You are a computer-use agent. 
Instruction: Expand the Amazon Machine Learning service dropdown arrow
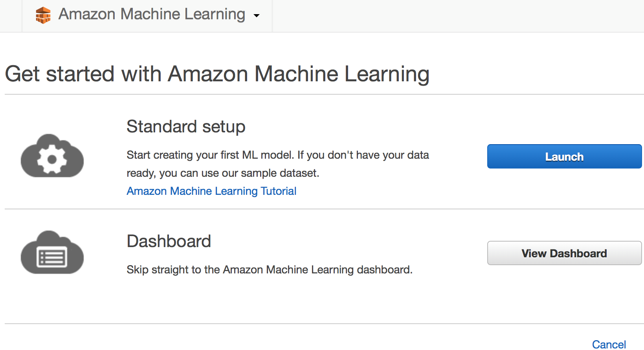pyautogui.click(x=257, y=16)
